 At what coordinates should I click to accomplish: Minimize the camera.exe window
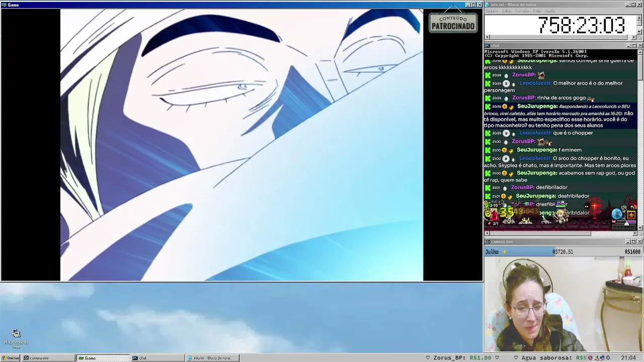click(628, 242)
